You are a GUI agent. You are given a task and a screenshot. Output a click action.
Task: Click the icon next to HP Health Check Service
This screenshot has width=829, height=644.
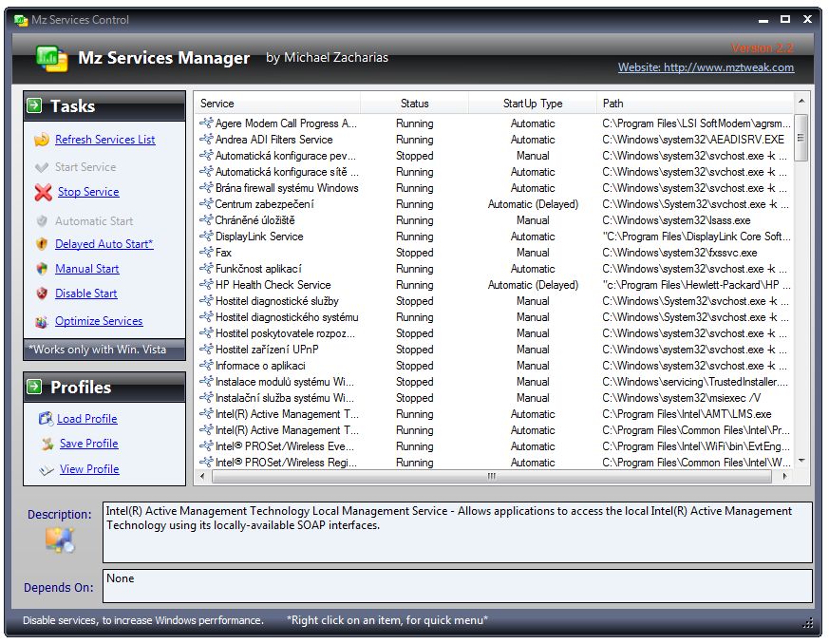click(x=206, y=285)
